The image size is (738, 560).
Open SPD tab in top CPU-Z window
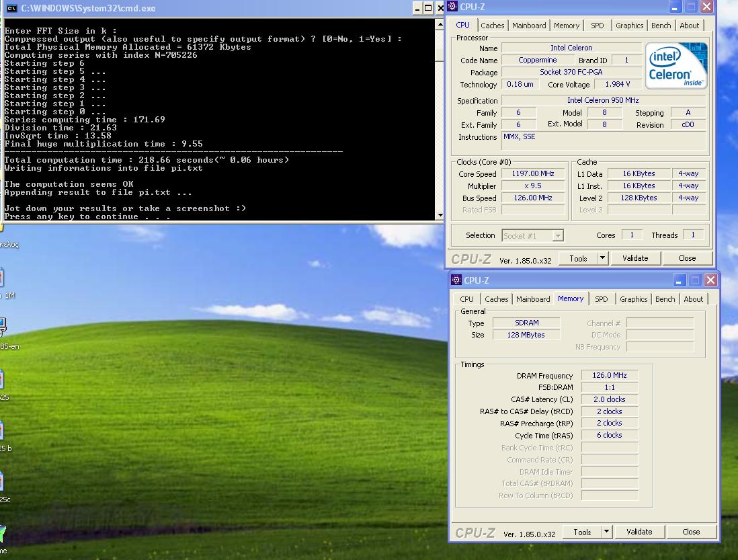point(598,26)
